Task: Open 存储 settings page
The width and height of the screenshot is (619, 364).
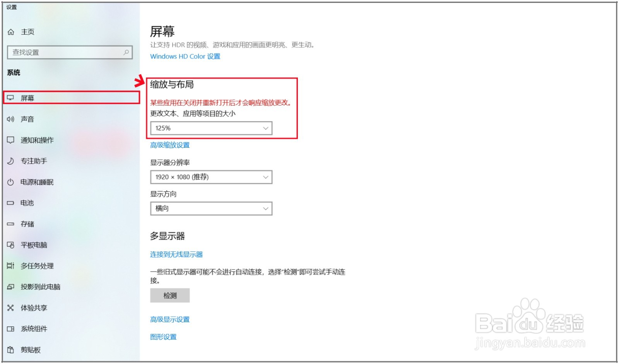Action: click(x=27, y=224)
